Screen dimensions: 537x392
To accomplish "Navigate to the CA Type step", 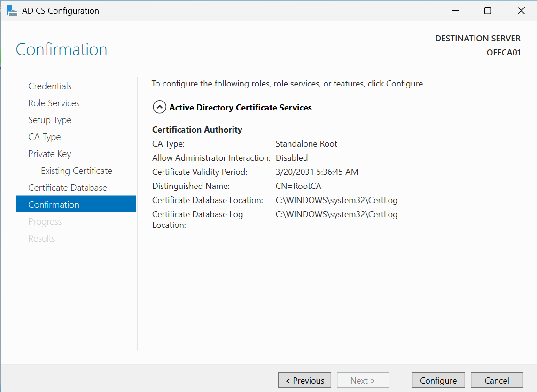I will (x=45, y=137).
